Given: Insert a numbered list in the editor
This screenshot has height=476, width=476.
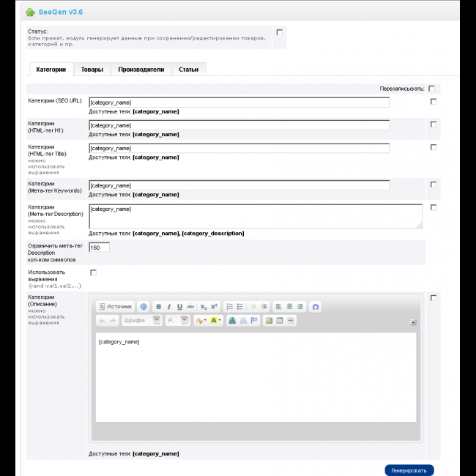Looking at the screenshot, I should pos(229,307).
